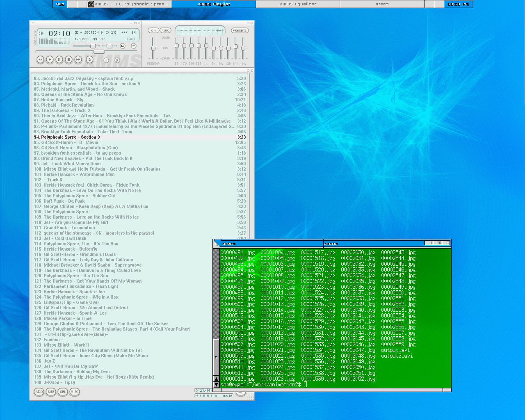The image size is (525, 420).
Task: Click the 170 Hz equalizer band slider
Action: tap(184, 48)
